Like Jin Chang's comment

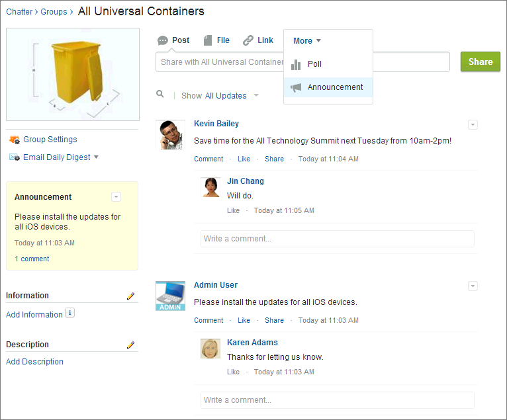tap(233, 210)
